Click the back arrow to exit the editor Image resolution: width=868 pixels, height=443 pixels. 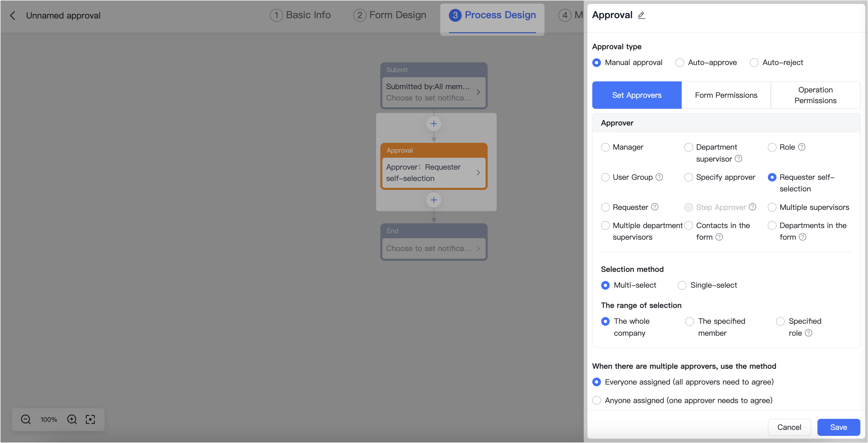pos(13,16)
